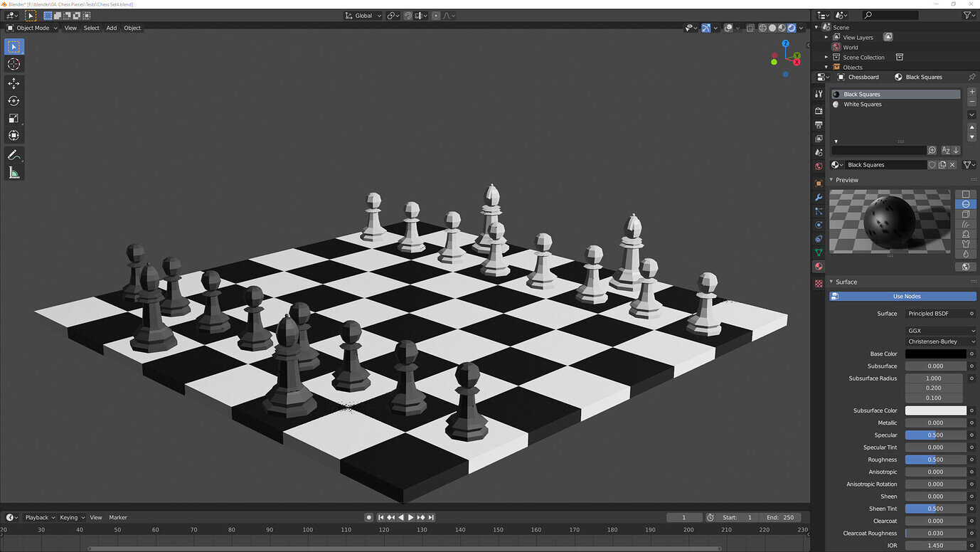The height and width of the screenshot is (552, 980).
Task: Open the Transform Orientation dropdown showing Global
Action: (x=364, y=15)
